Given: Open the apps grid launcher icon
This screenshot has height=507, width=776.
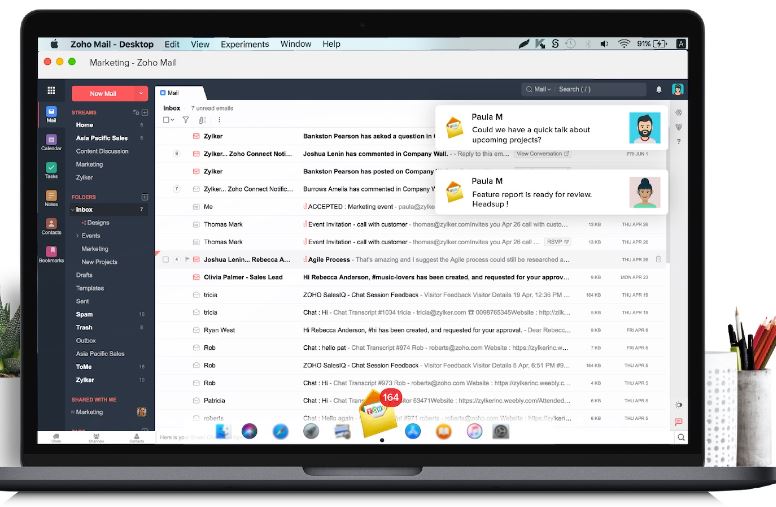Looking at the screenshot, I should pos(51,90).
